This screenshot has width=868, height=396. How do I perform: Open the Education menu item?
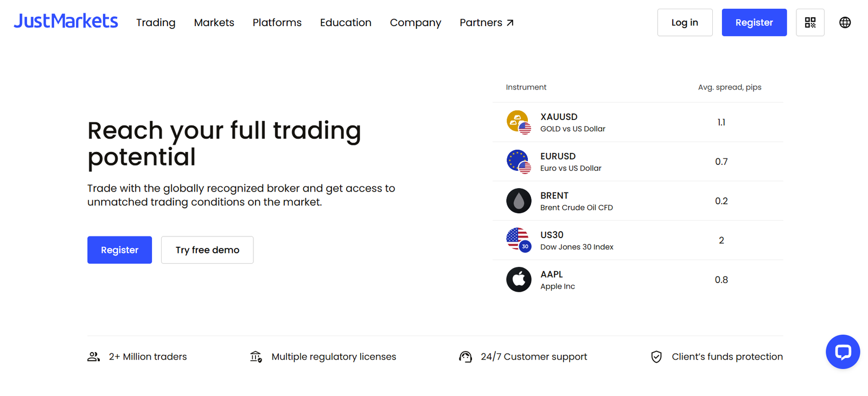(346, 22)
